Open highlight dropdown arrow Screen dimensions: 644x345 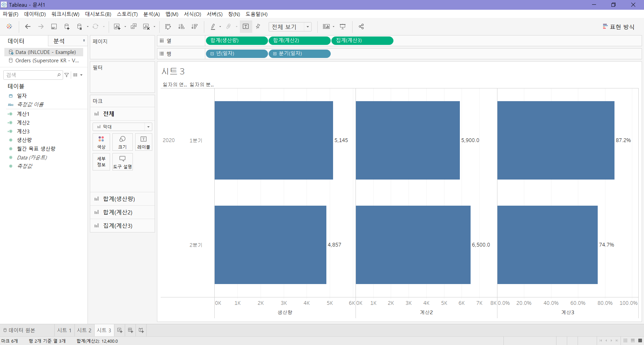click(220, 27)
